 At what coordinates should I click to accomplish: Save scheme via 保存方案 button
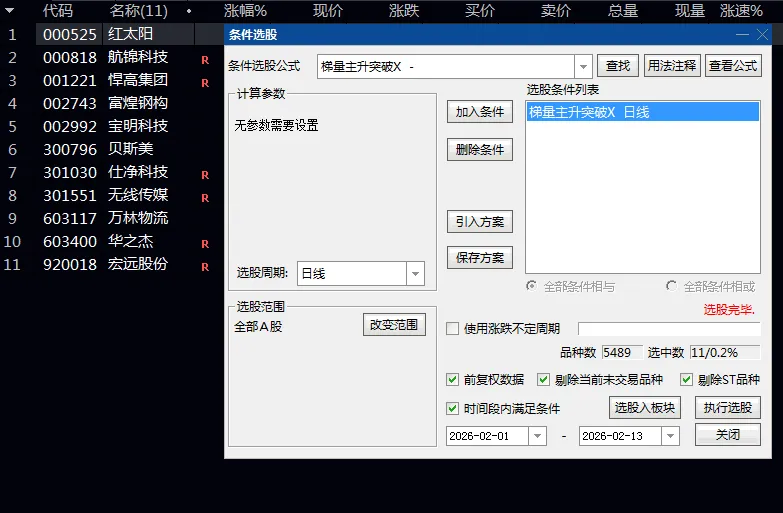coord(480,258)
